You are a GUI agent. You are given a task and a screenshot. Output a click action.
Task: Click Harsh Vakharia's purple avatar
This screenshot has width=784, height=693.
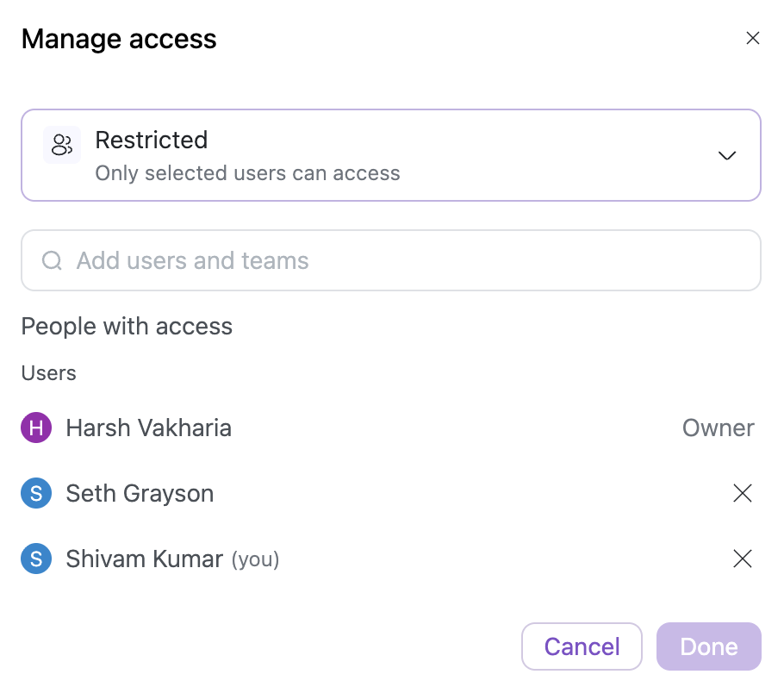pyautogui.click(x=36, y=428)
